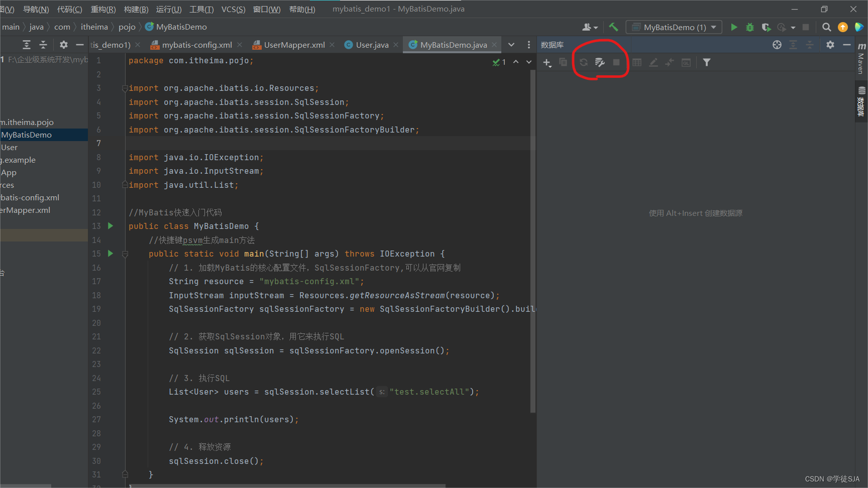Viewport: 868px width, 488px height.
Task: Open the 帮助(H) menu
Action: [302, 9]
